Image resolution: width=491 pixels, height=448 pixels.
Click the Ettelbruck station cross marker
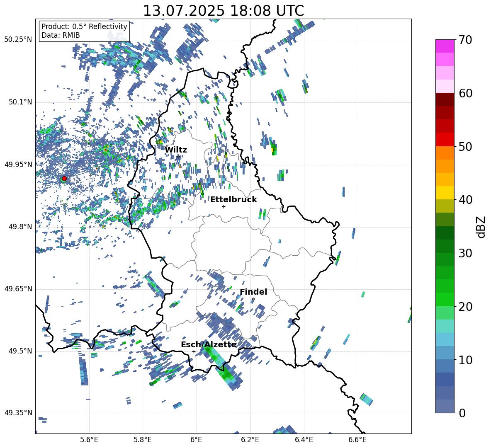pyautogui.click(x=224, y=206)
